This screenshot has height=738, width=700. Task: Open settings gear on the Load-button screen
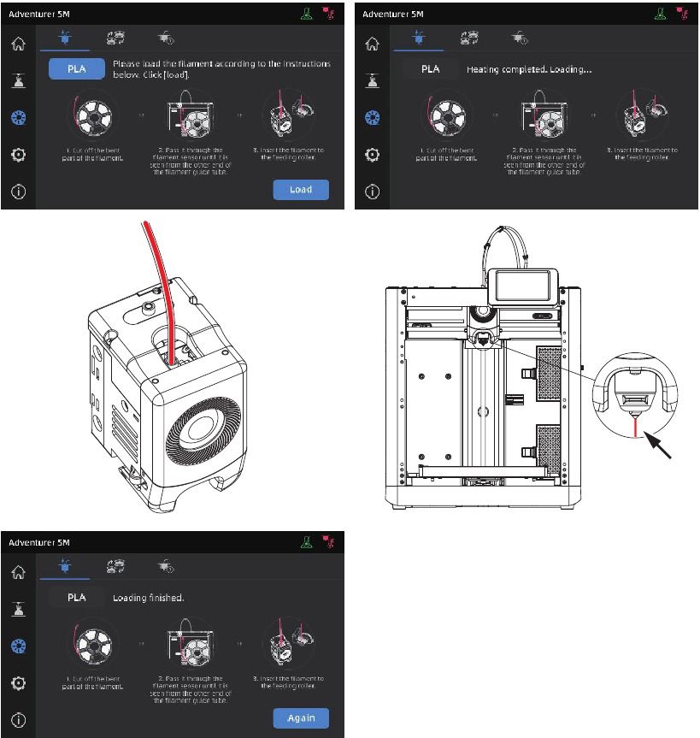point(18,155)
